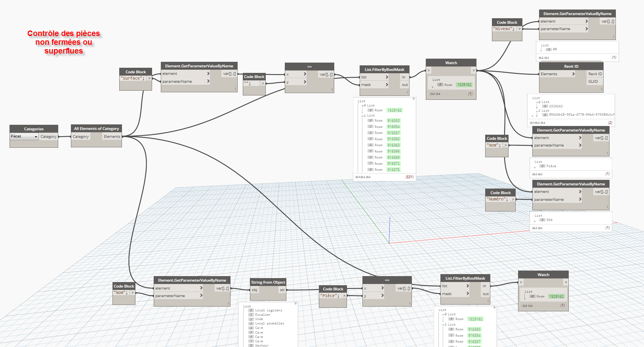Click the top Watch node output arrow

473,71
